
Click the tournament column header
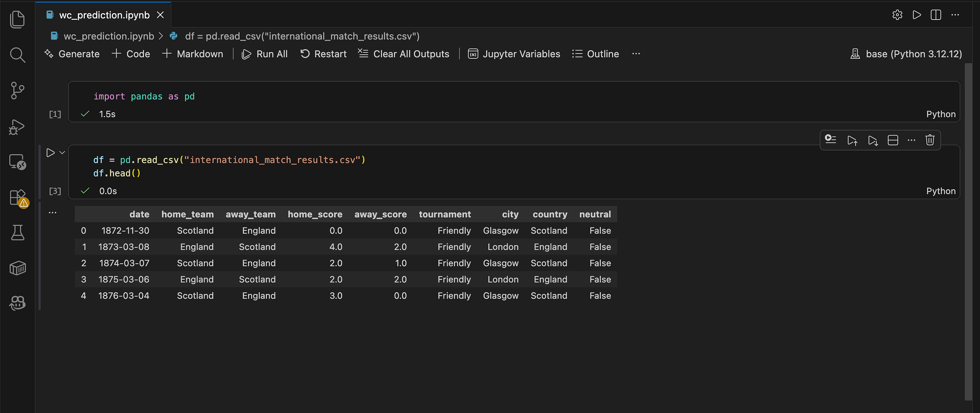[x=445, y=214]
